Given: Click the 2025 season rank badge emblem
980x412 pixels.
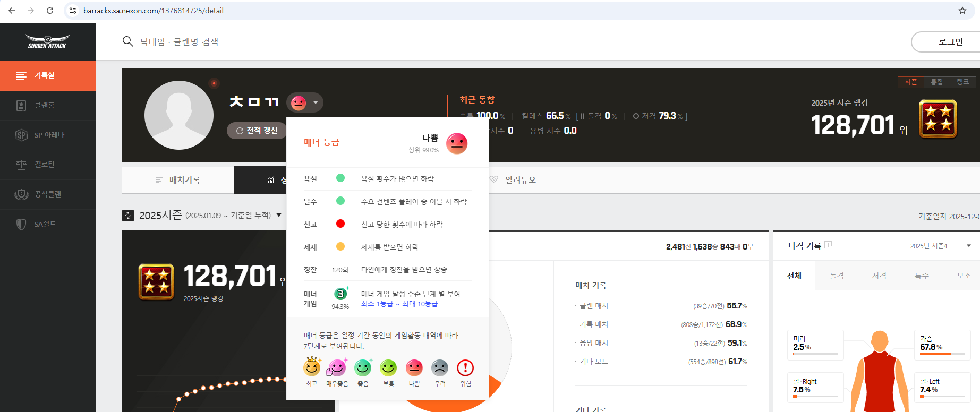Looking at the screenshot, I should (x=938, y=119).
